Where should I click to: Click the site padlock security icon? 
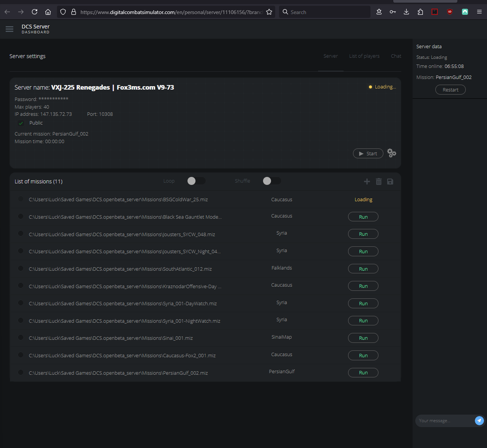coord(74,12)
